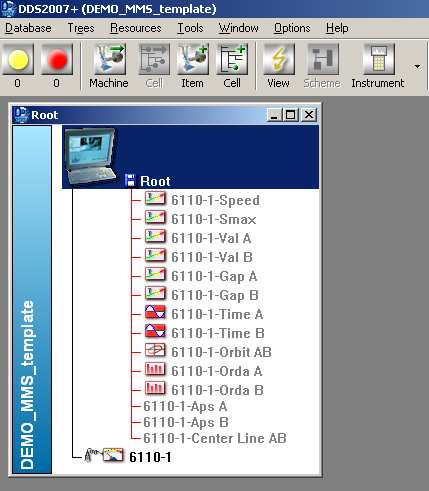Viewport: 429px width, 491px height.
Task: Select the 6110-1 machine node text
Action: [x=150, y=457]
